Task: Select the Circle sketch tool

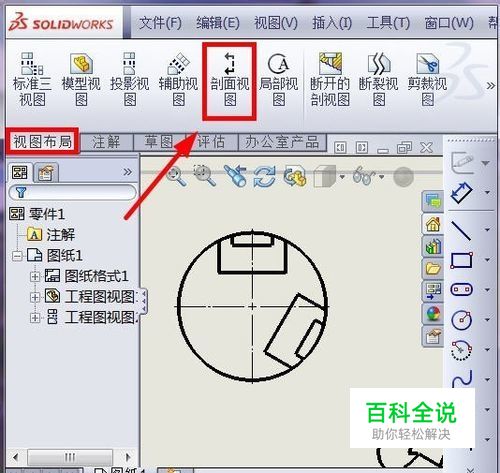Action: tap(462, 320)
